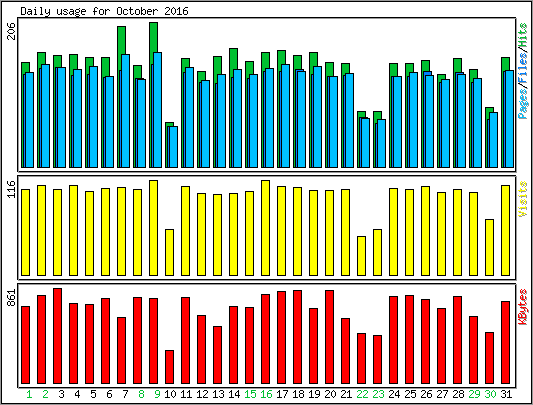Click day label 14 on the x-axis
Screen dimensions: 533x405
click(234, 394)
